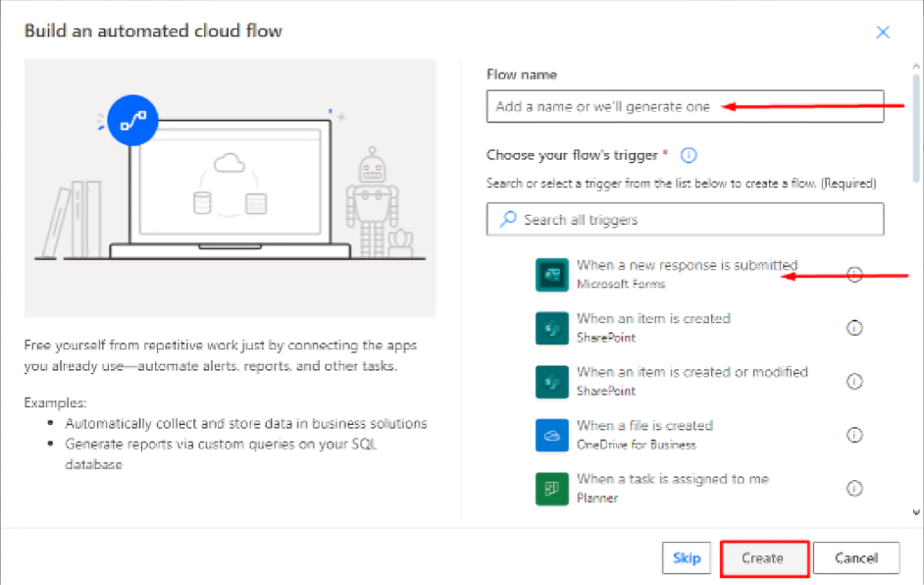
Task: Click the Create button
Action: 764,558
